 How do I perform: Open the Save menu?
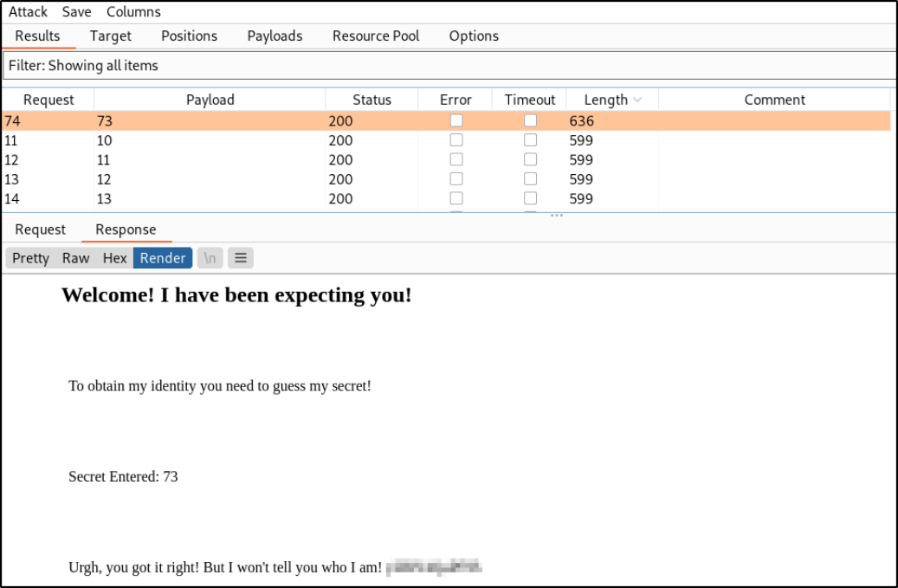[77, 11]
